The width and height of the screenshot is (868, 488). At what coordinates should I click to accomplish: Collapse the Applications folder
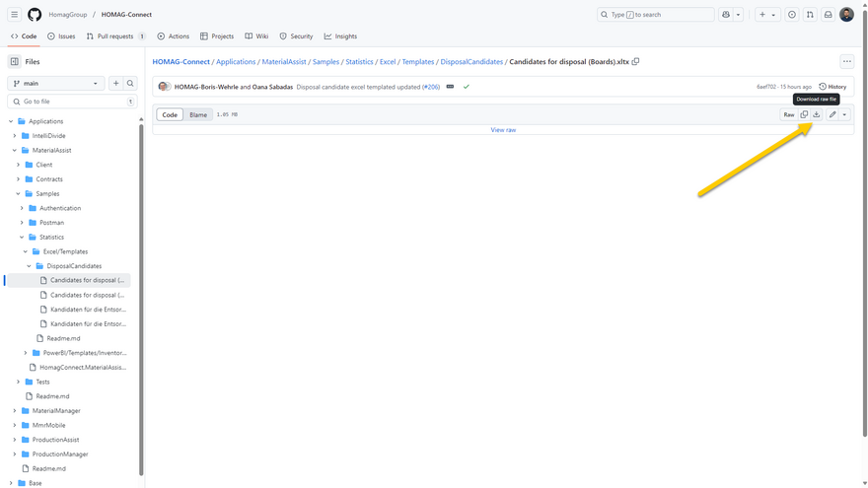(11, 121)
